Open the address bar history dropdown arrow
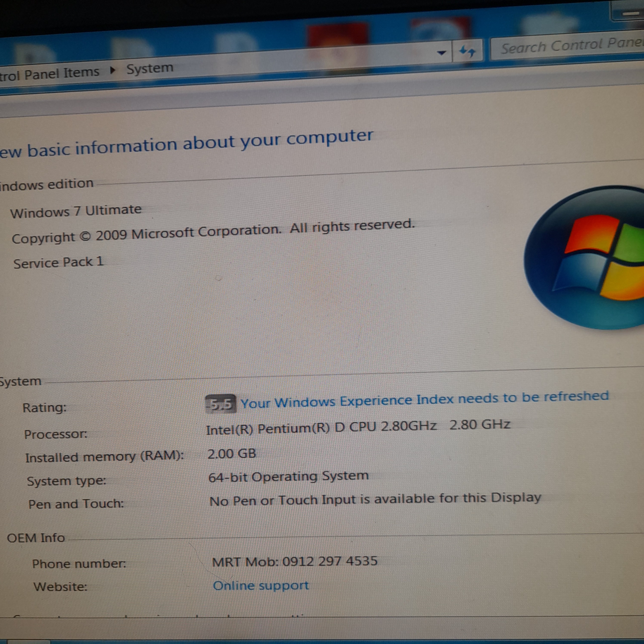This screenshot has height=644, width=644. [x=442, y=53]
